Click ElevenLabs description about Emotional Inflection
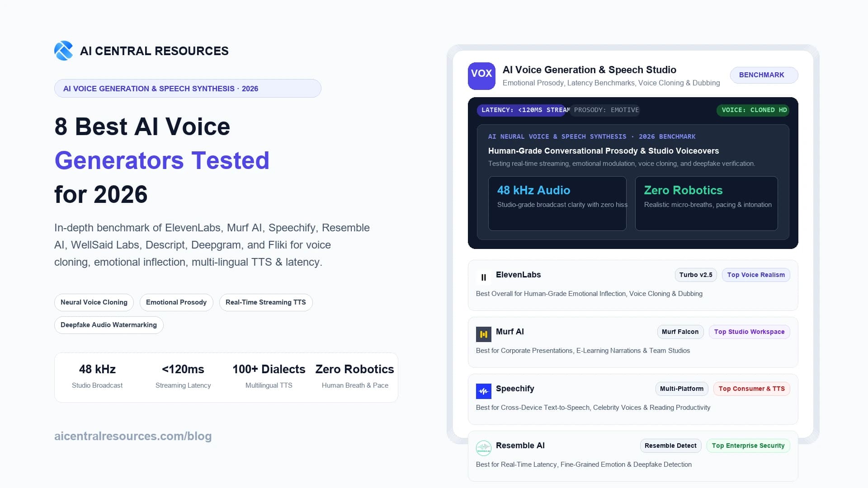Screen dimensions: 868x488 tap(589, 294)
